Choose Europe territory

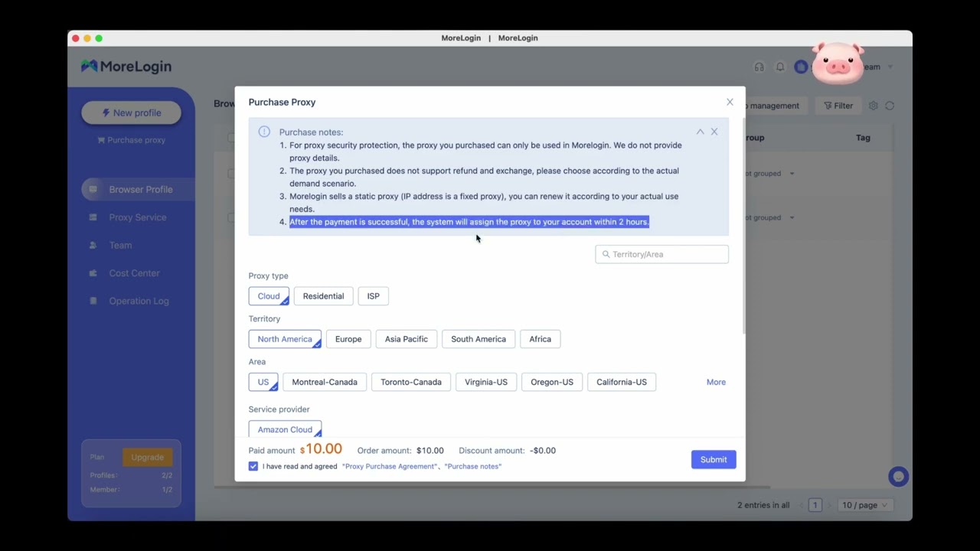(348, 339)
